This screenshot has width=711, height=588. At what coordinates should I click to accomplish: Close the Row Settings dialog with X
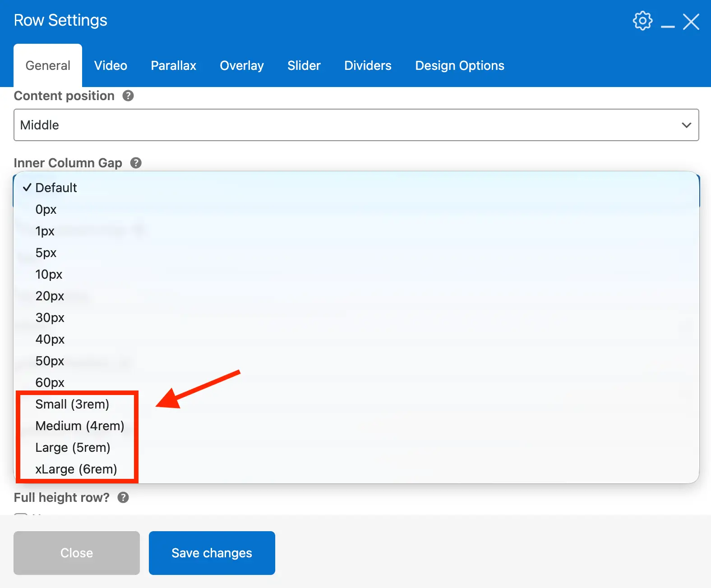[691, 22]
